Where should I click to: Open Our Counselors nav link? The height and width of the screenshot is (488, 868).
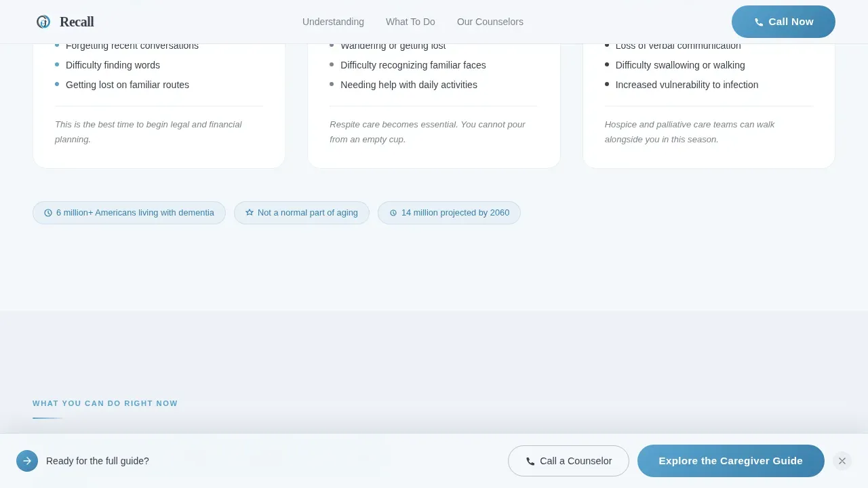tap(490, 22)
